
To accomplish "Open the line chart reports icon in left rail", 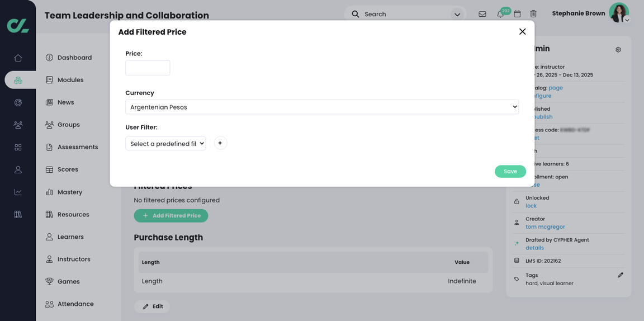I will [x=18, y=192].
